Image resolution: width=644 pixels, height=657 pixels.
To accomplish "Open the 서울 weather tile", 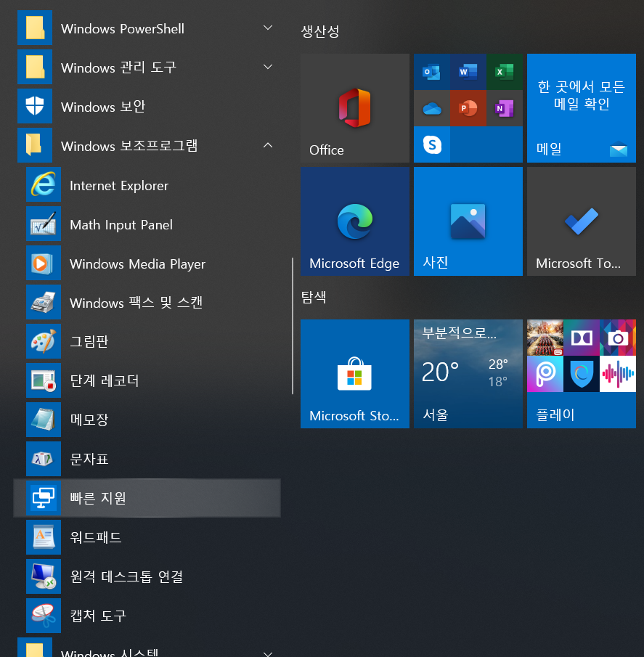I will click(468, 374).
